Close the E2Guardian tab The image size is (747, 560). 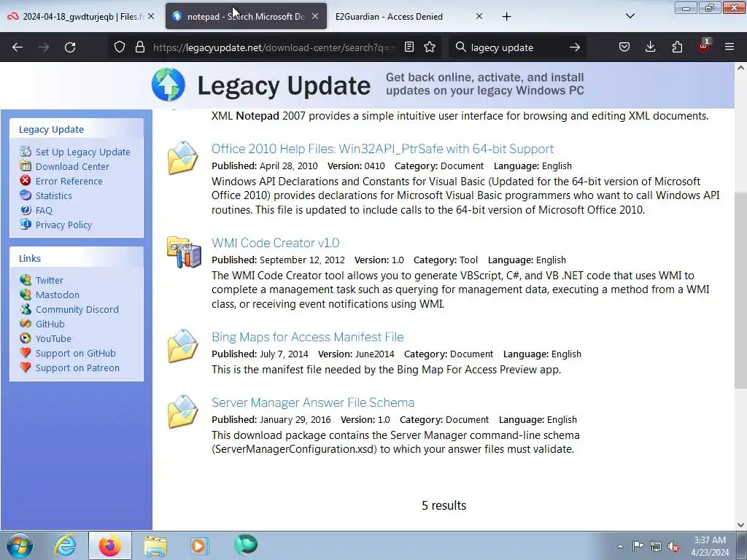(479, 17)
